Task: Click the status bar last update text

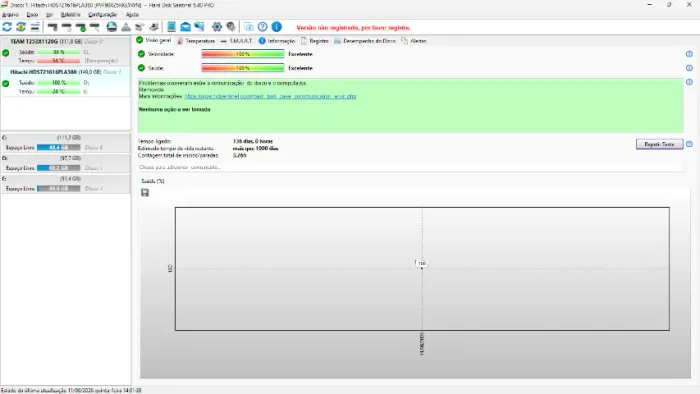Action: (71, 390)
